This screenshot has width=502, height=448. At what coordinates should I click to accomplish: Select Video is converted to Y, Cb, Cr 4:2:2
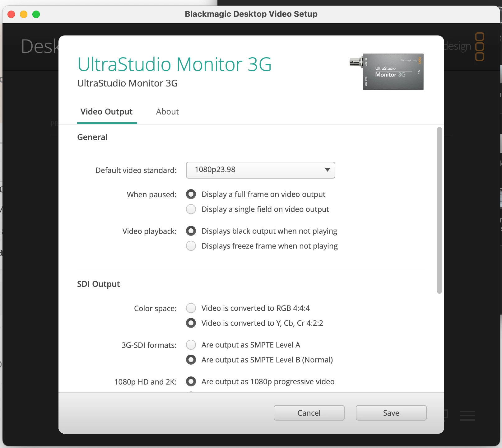tap(191, 323)
